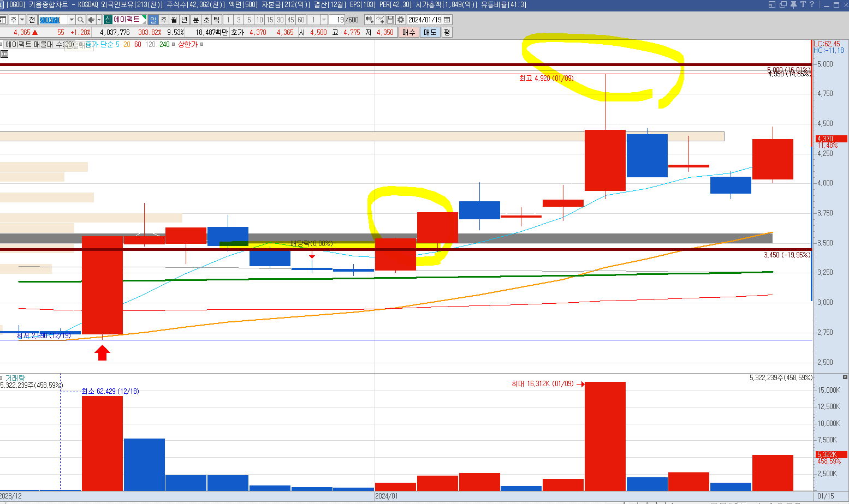
Task: Click the small box icon at volume panel's right corner
Action: (845, 377)
